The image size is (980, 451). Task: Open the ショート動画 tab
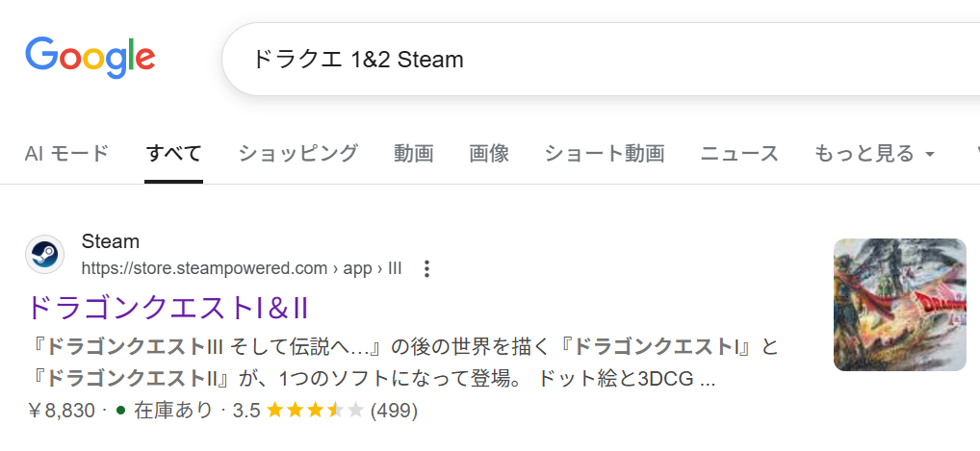pos(605,153)
